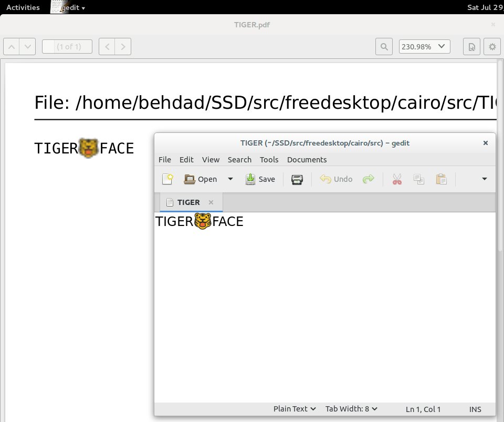Image resolution: width=504 pixels, height=422 pixels.
Task: Click the File: /home/behdad path heading
Action: pos(265,102)
